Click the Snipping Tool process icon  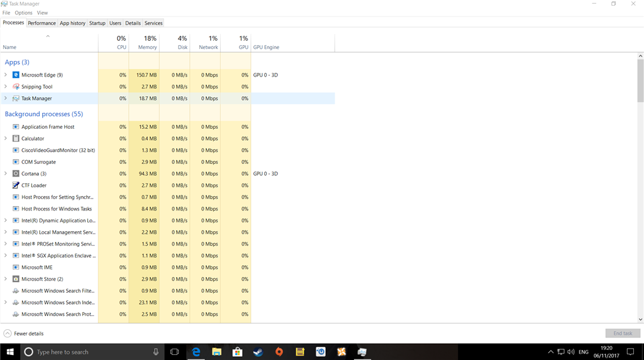[16, 87]
